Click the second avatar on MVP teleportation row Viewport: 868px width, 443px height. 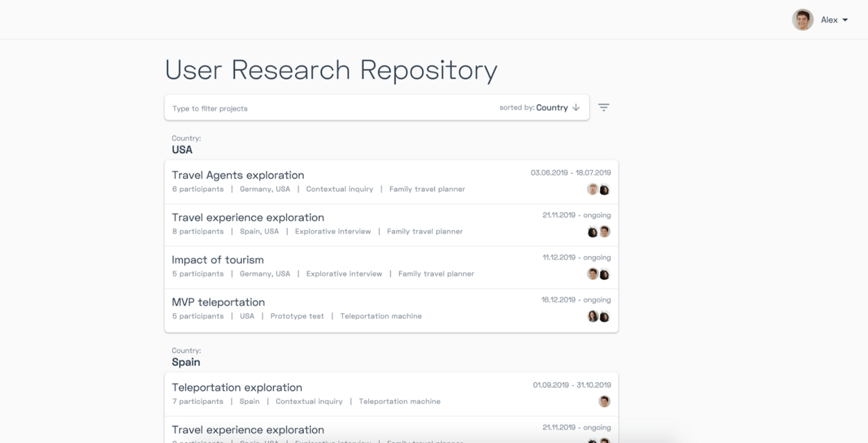604,316
